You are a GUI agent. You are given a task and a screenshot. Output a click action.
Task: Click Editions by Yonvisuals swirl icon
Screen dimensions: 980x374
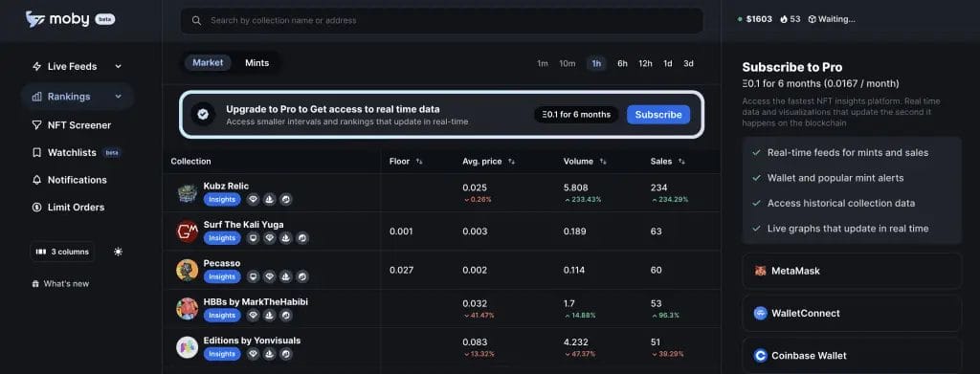285,354
